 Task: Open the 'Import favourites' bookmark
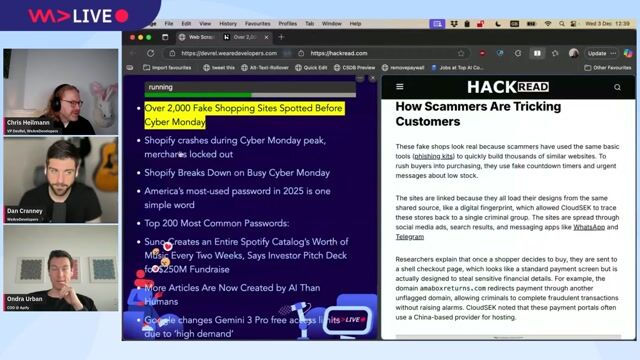[167, 68]
